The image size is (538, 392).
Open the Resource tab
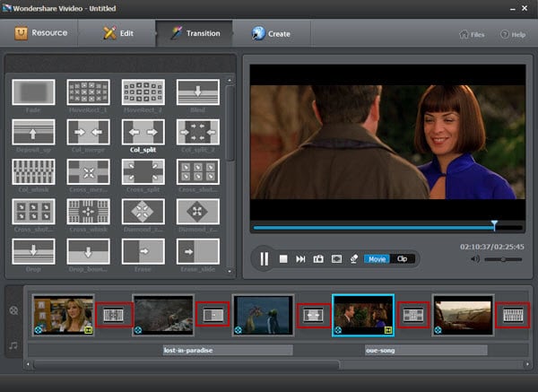(x=40, y=33)
